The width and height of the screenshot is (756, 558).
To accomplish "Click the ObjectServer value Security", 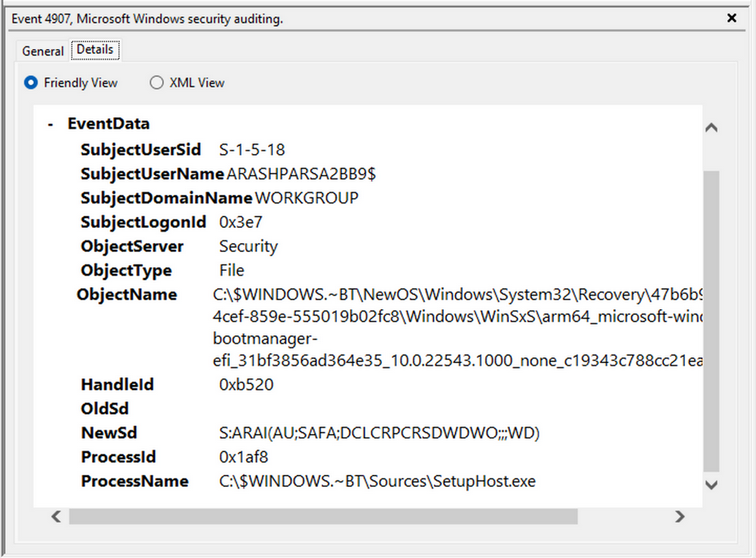I will pyautogui.click(x=248, y=246).
